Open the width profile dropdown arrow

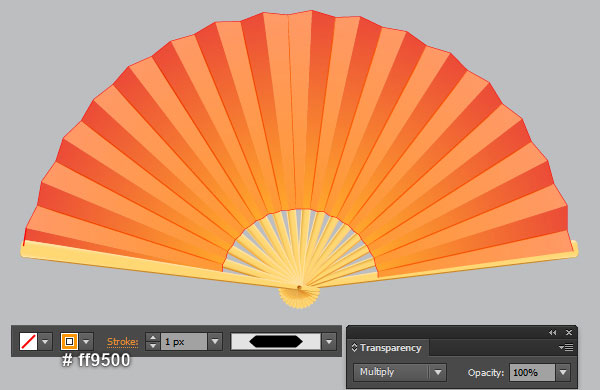coord(329,341)
